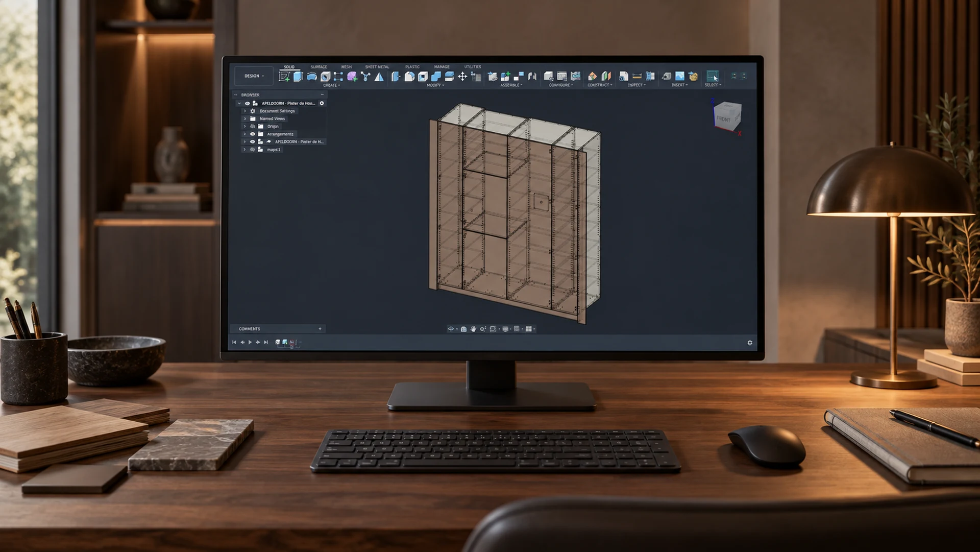Choose the Offset Plane construct tool
Viewport: 980px width, 552px height.
[x=592, y=77]
